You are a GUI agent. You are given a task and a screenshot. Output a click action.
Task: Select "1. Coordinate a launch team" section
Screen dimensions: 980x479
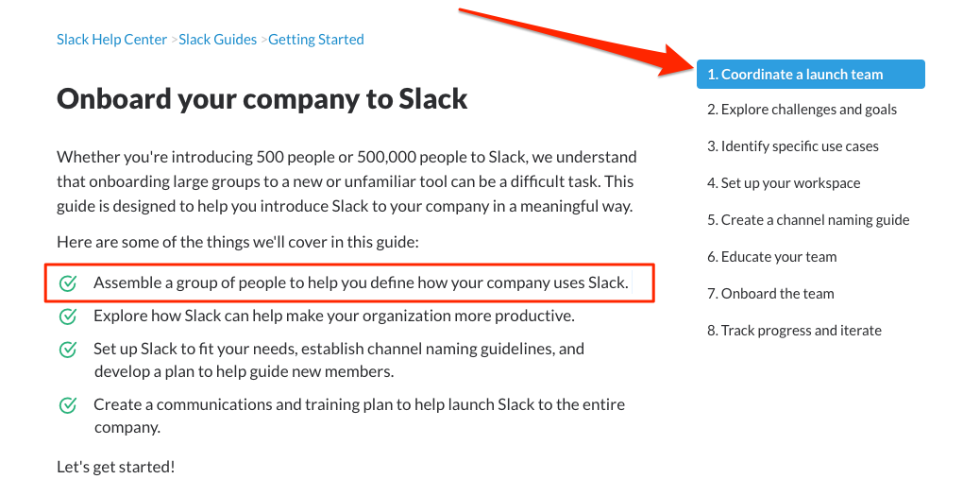[x=810, y=75]
